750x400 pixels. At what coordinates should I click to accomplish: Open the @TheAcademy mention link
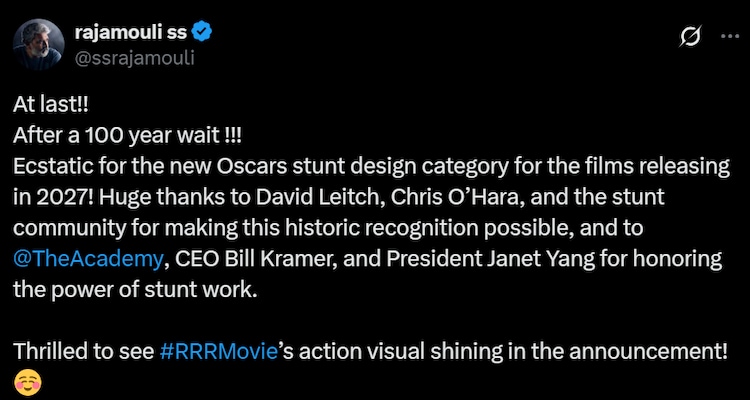(87, 259)
